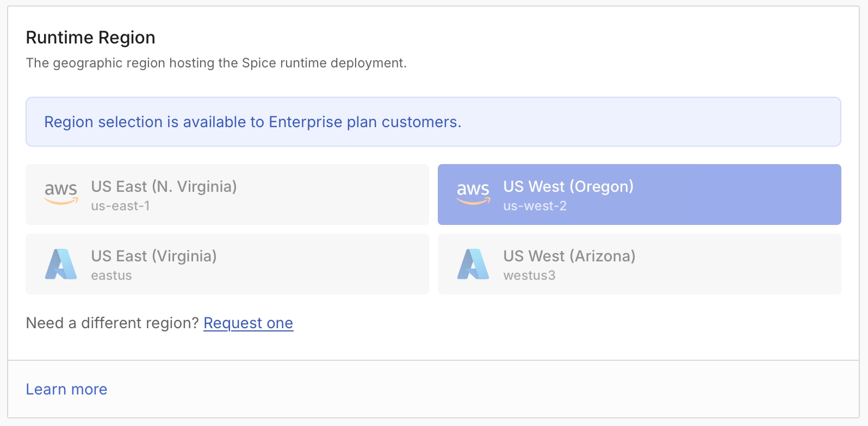Click the us-west-2 region code
The image size is (868, 426).
tap(535, 206)
